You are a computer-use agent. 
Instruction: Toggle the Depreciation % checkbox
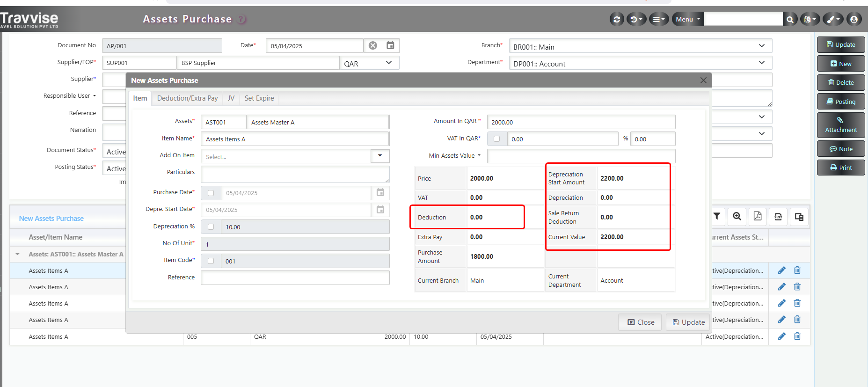(x=211, y=227)
